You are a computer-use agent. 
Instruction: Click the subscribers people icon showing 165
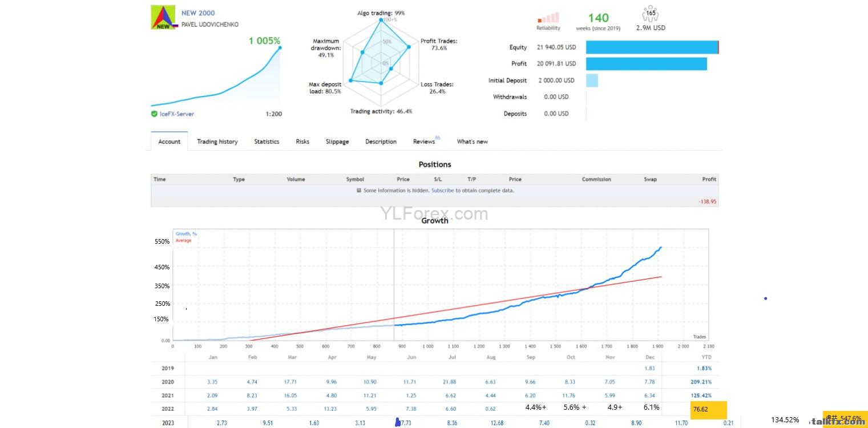650,14
